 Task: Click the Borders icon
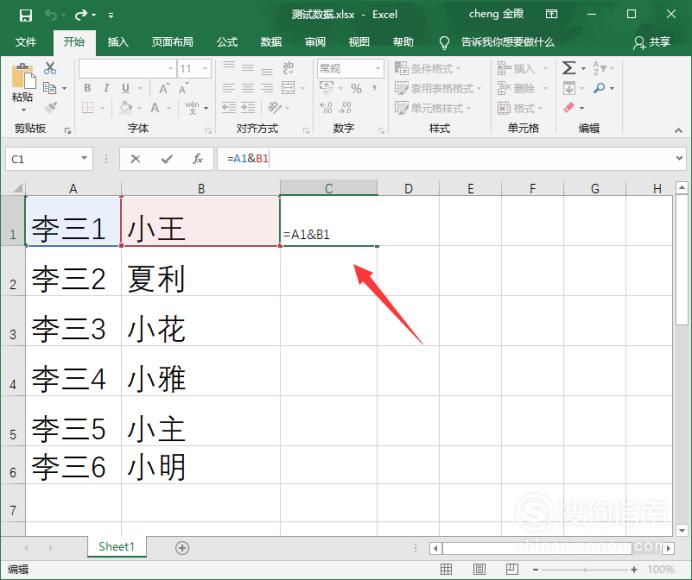pyautogui.click(x=88, y=107)
